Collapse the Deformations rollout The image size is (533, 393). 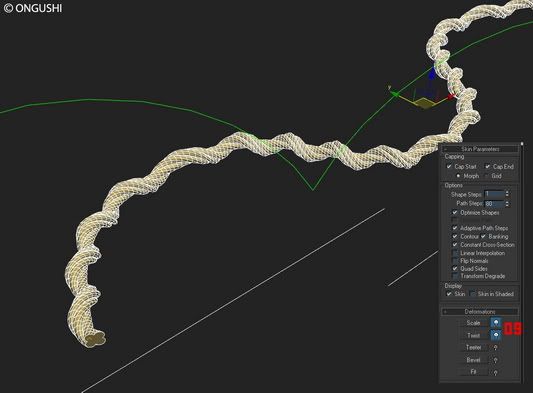480,312
